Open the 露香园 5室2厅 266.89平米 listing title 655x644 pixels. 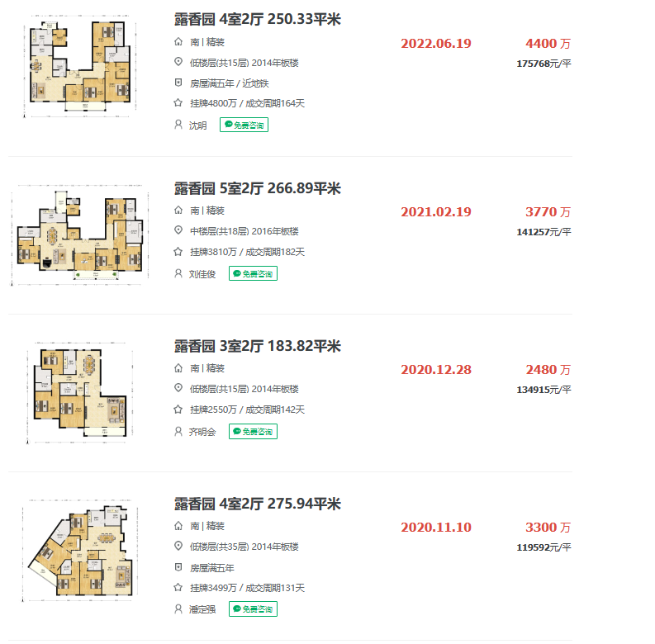[x=257, y=188]
